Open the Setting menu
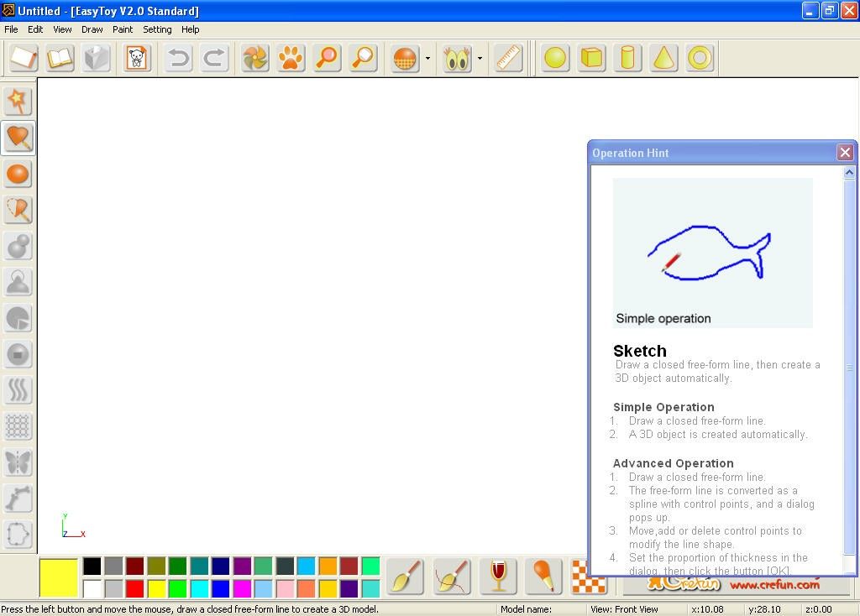 coord(157,29)
